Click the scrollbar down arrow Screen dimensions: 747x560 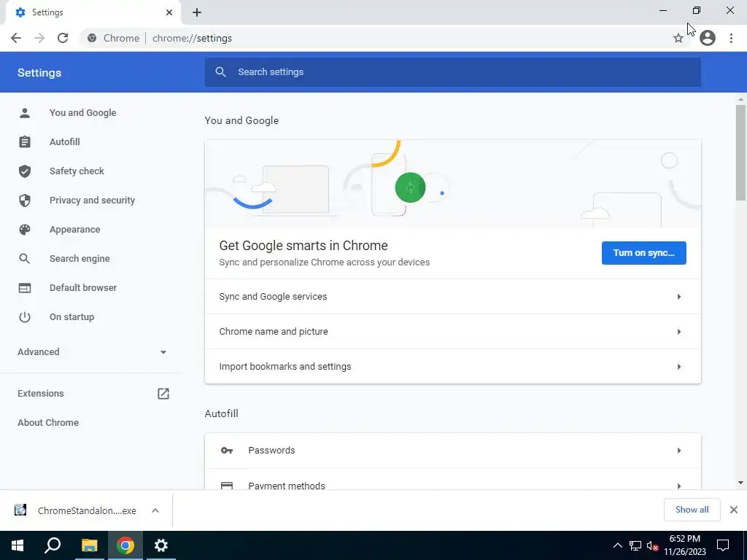(740, 483)
